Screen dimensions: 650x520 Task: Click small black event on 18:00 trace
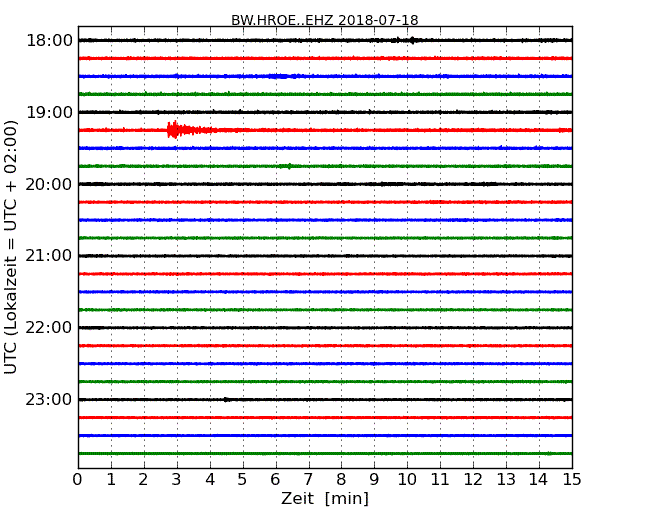point(412,40)
